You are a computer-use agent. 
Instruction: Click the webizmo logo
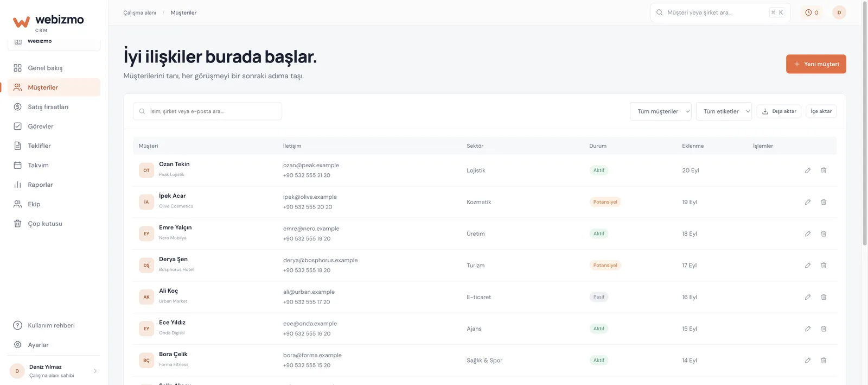pos(48,22)
